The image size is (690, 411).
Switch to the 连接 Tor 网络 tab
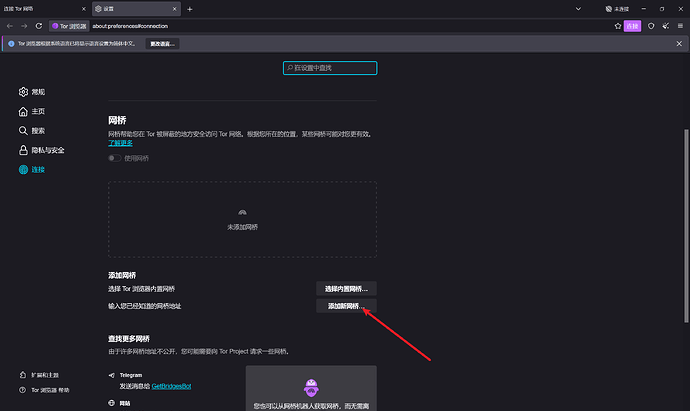(45, 9)
